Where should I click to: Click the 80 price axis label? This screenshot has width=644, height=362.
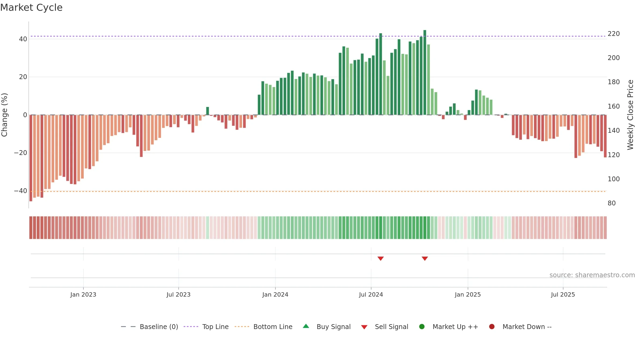(x=612, y=203)
